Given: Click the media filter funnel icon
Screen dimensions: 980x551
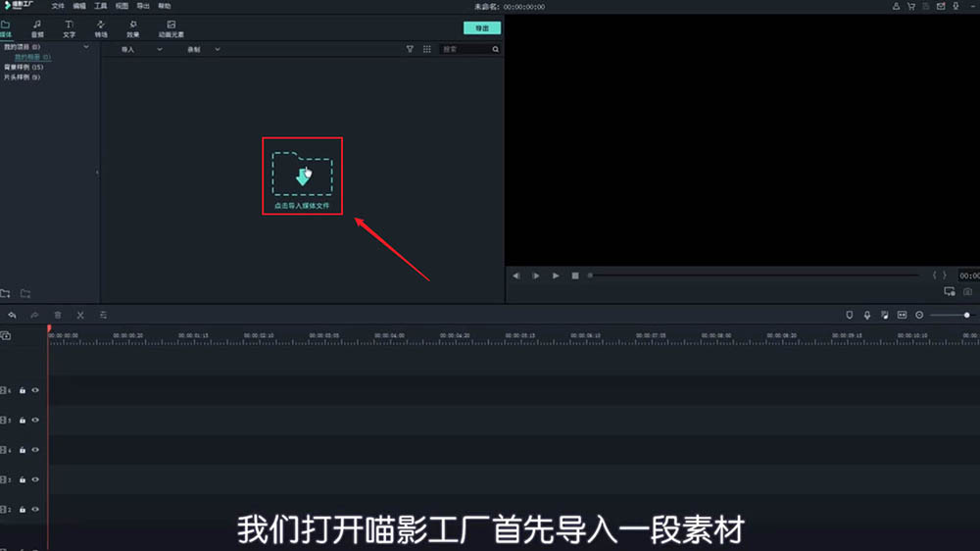Looking at the screenshot, I should coord(410,49).
